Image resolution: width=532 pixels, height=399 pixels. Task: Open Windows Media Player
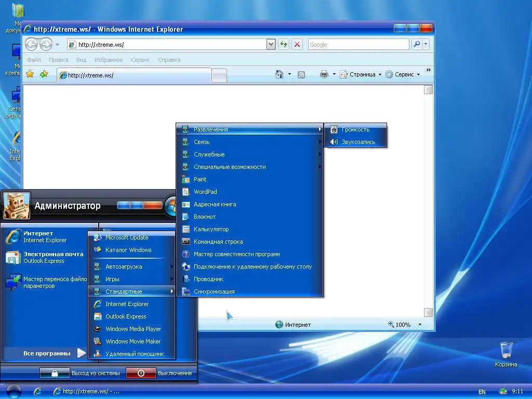coord(131,329)
